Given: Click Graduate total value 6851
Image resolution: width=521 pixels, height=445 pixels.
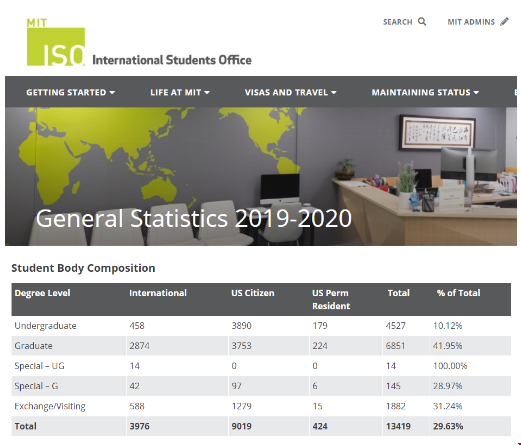Looking at the screenshot, I should [x=396, y=346].
